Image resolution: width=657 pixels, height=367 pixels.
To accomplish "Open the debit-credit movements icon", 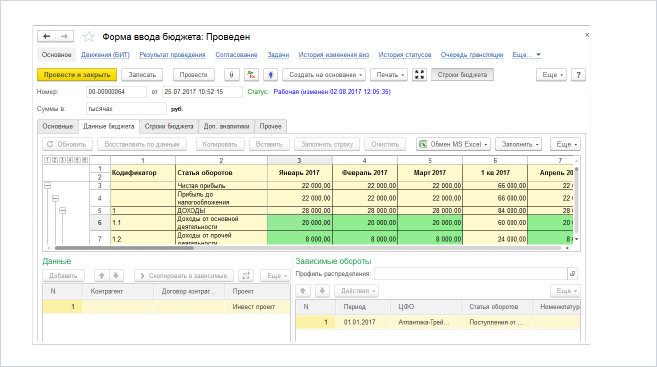I will click(251, 75).
